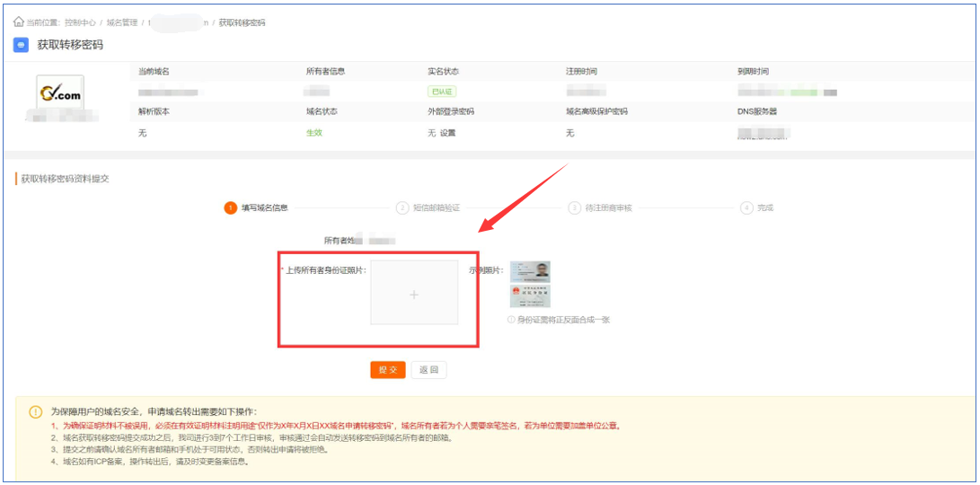Click info icon beside 身份证需将正反面合成一张
980x485 pixels.
click(511, 320)
